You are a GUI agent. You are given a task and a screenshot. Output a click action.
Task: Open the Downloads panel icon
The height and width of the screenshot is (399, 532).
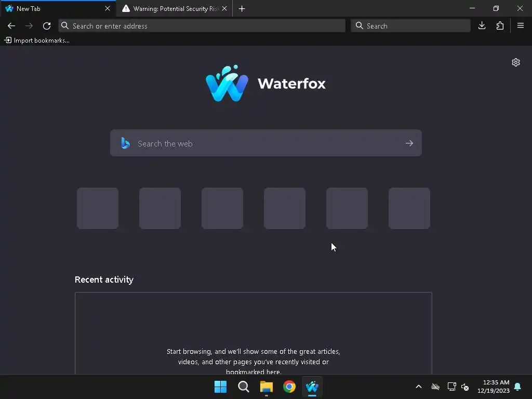[x=482, y=26]
